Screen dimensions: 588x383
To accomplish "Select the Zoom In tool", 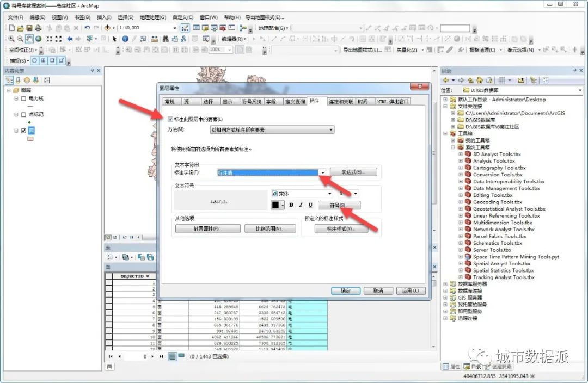I will pos(11,39).
